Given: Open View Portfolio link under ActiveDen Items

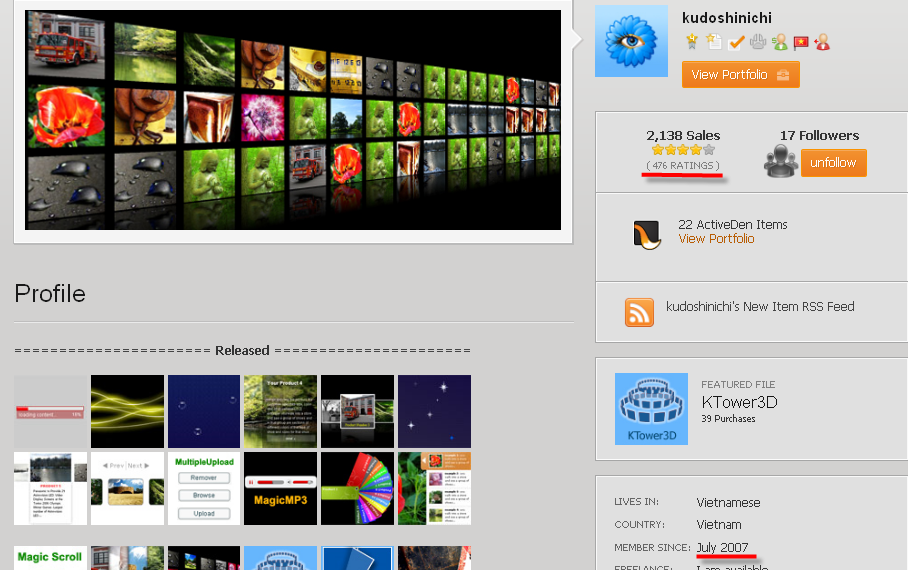Looking at the screenshot, I should point(716,239).
